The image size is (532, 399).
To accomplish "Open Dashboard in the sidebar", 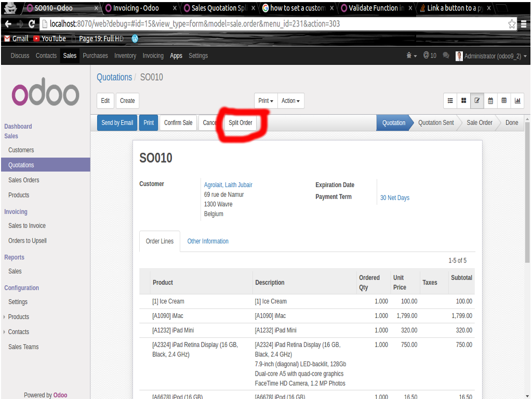I will click(x=18, y=126).
